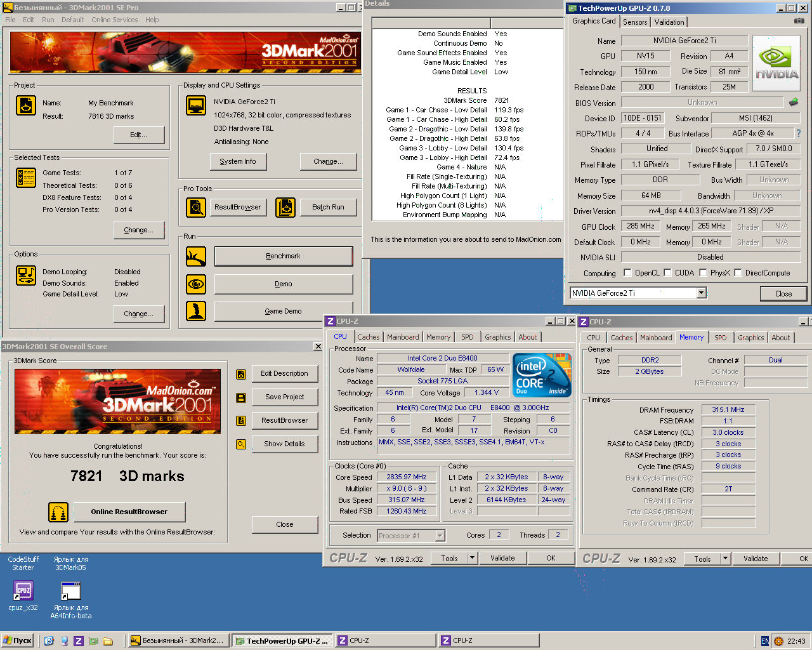
Task: Click the Selected Tests checklist icon
Action: (26, 178)
